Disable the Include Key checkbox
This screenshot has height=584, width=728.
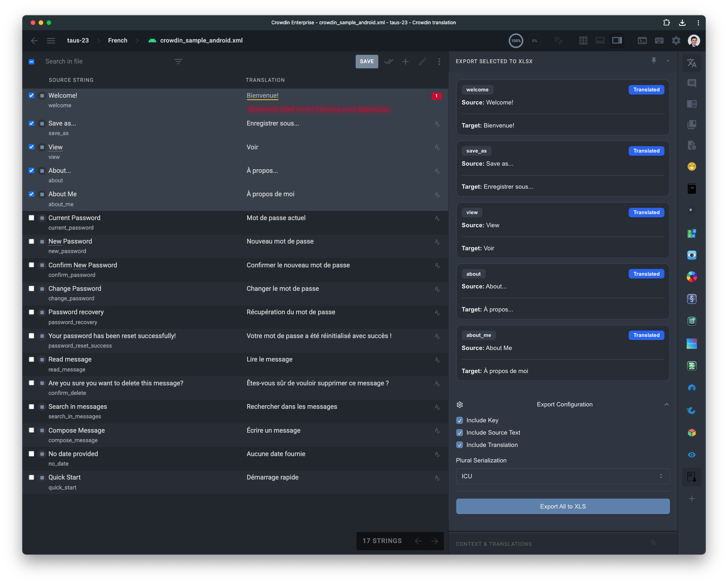tap(460, 420)
